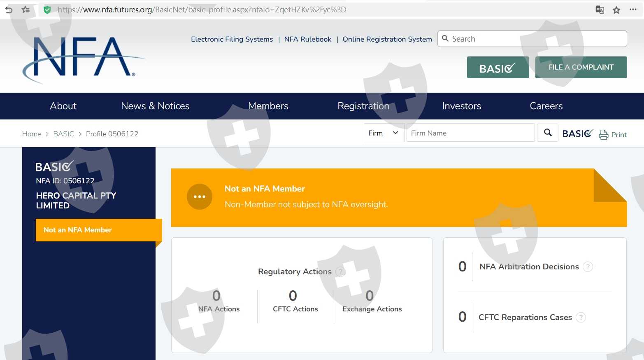The width and height of the screenshot is (644, 360).
Task: Click the BASIC logo beside Print
Action: (x=578, y=133)
